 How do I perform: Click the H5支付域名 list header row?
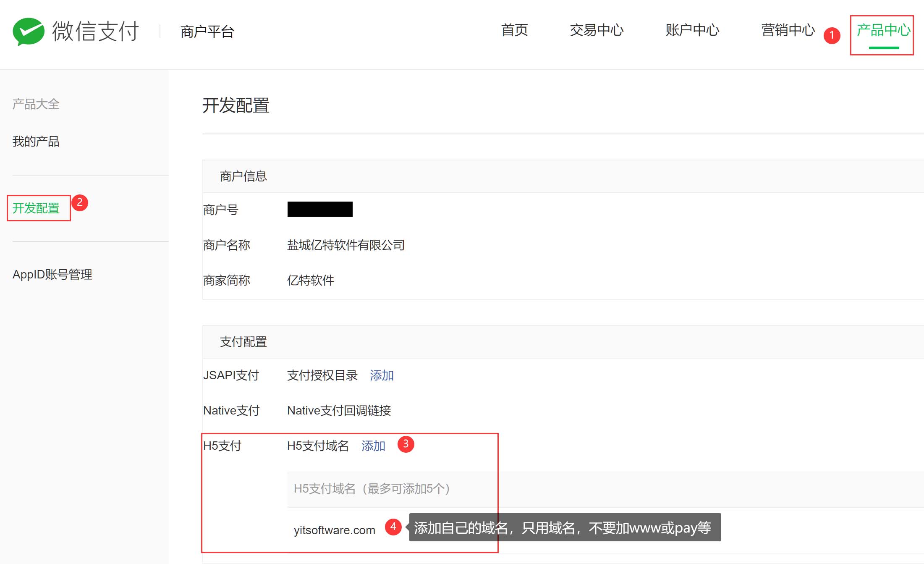coord(372,488)
